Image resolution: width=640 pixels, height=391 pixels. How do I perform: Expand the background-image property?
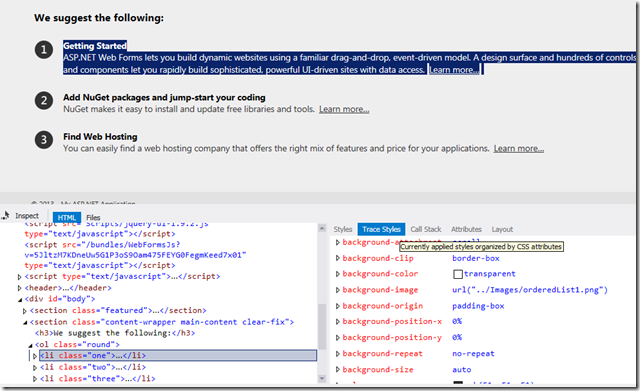tap(338, 290)
